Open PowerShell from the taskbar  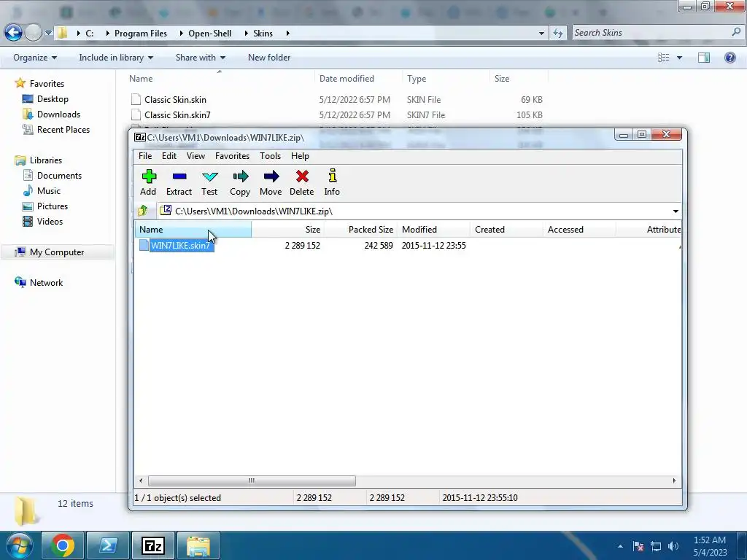click(x=107, y=545)
